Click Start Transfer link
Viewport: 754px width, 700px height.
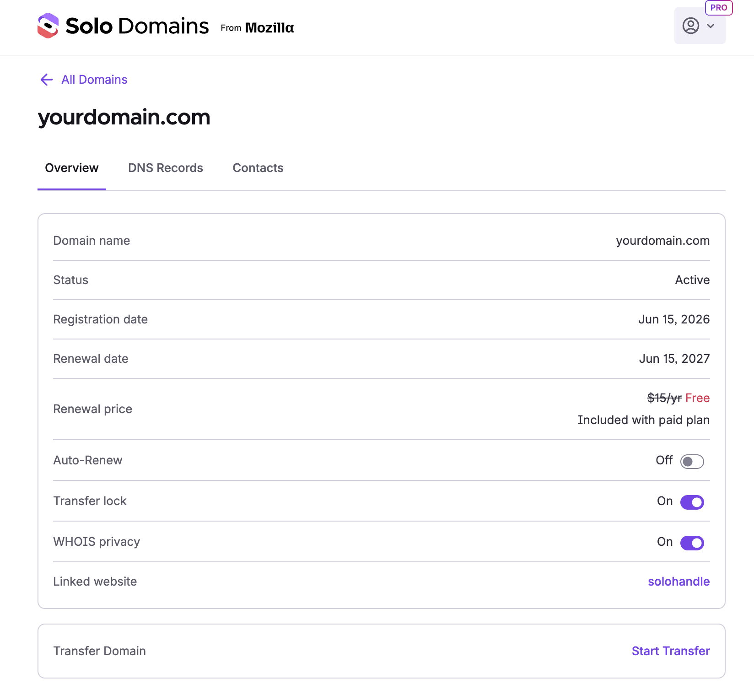(x=671, y=651)
